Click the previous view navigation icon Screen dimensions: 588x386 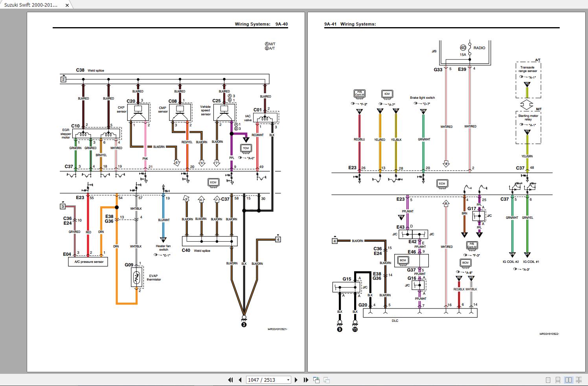pyautogui.click(x=316, y=380)
